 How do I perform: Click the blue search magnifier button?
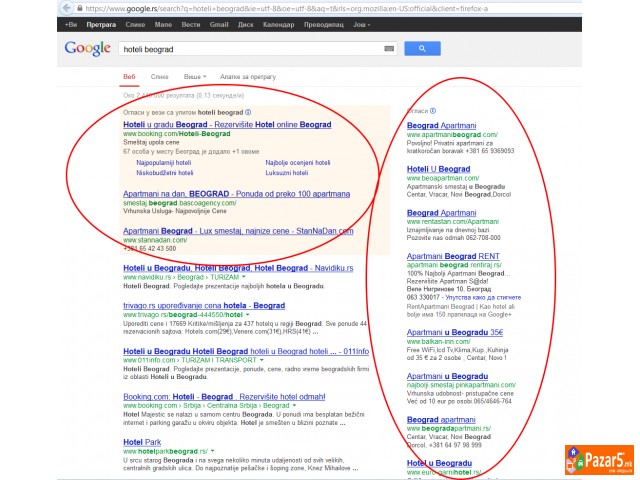pos(422,48)
